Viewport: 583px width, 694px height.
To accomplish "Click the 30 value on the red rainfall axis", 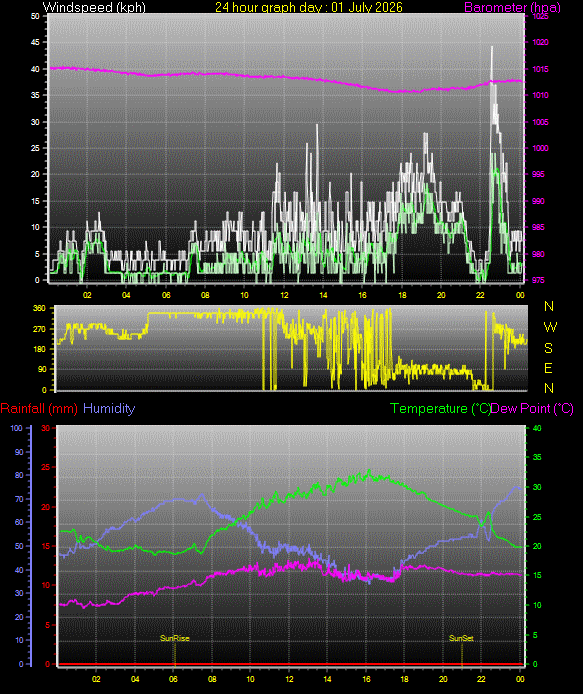I will (46, 428).
